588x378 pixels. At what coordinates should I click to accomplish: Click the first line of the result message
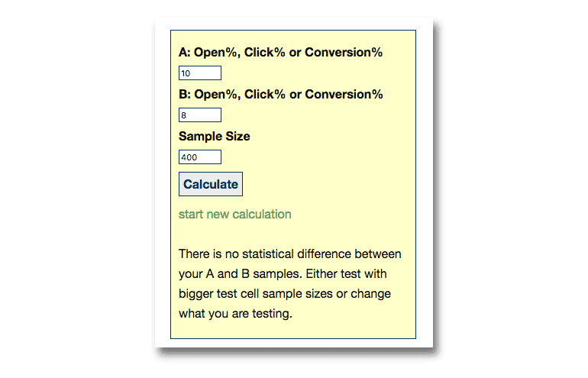pos(289,254)
